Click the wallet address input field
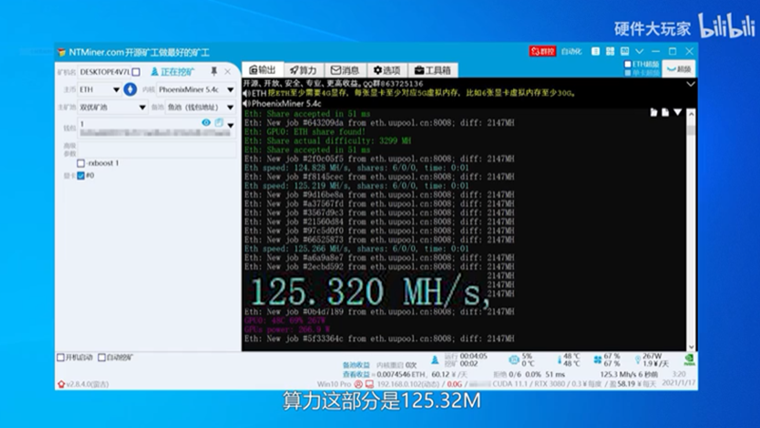Viewport: 760px width, 428px height. click(138, 123)
